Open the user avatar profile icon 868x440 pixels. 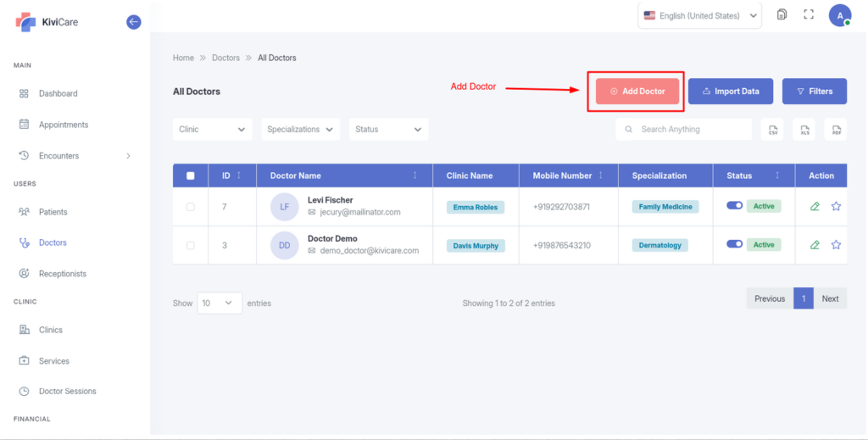pyautogui.click(x=839, y=15)
